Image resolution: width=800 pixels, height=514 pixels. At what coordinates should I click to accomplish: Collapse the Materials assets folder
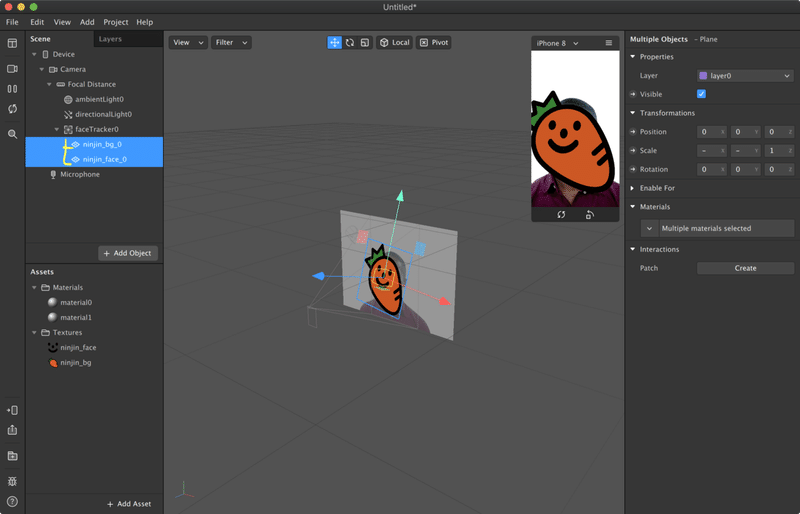34,287
